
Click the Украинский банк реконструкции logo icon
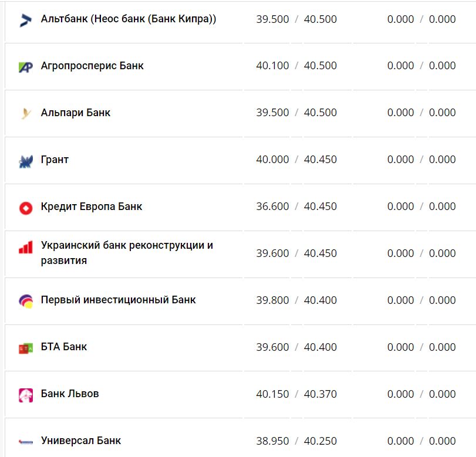point(26,248)
